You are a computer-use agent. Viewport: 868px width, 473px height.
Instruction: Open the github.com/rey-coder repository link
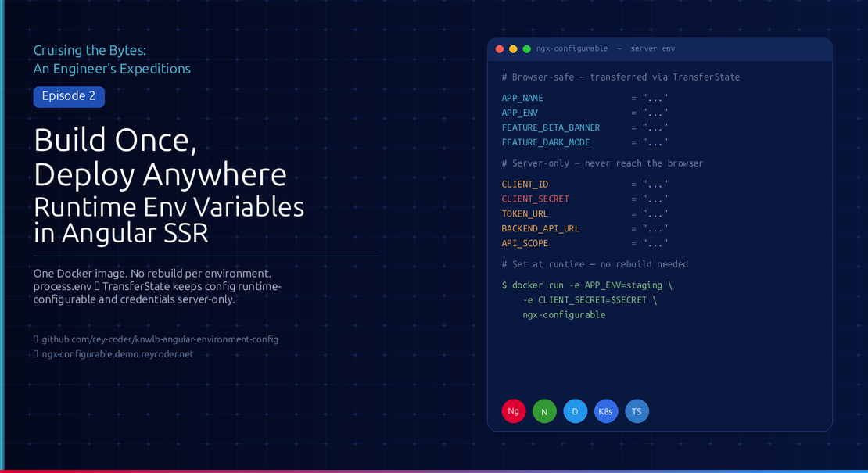pos(160,339)
